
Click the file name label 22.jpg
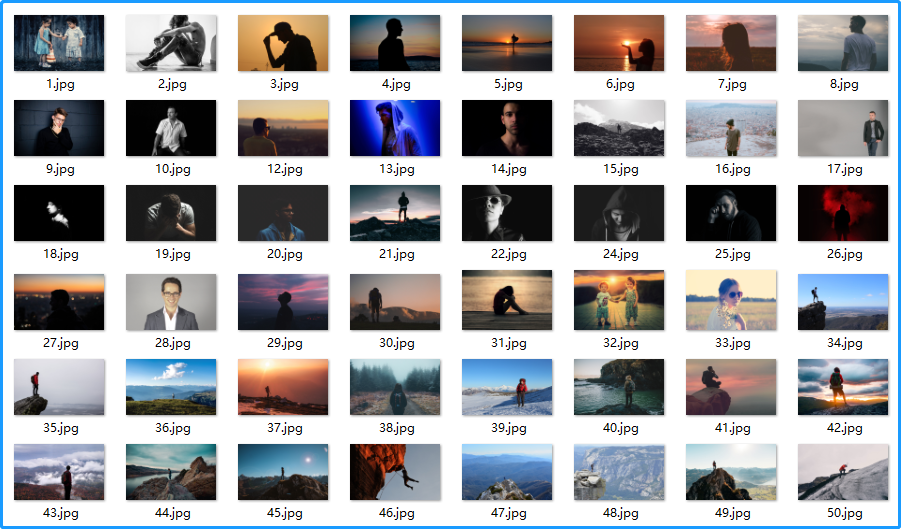coord(508,254)
